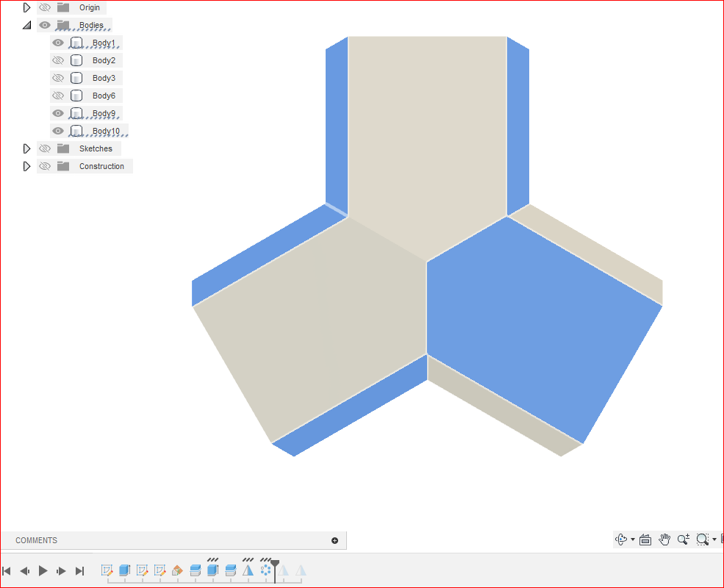Open the COMMENTS panel
This screenshot has width=724, height=588.
coord(34,540)
